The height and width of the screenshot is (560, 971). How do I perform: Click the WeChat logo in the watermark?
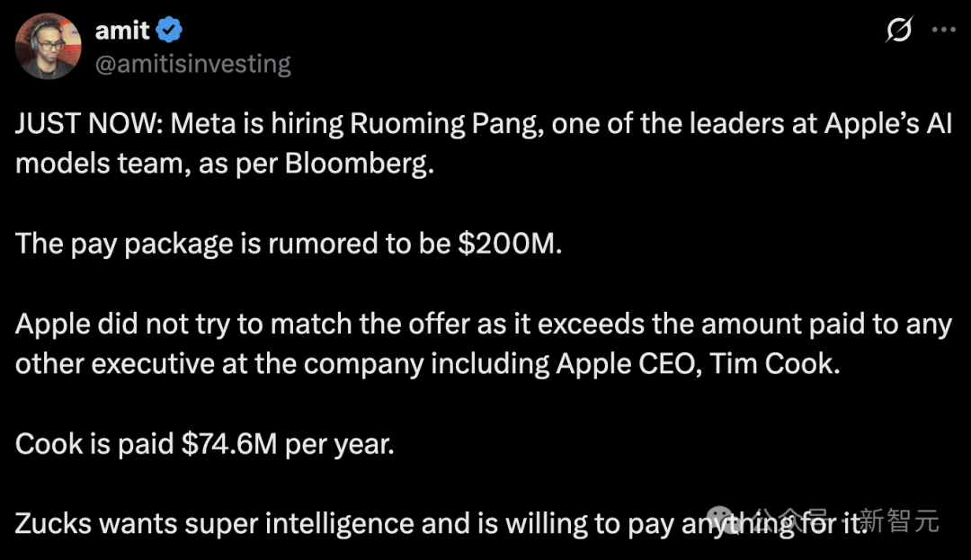pyautogui.click(x=721, y=519)
